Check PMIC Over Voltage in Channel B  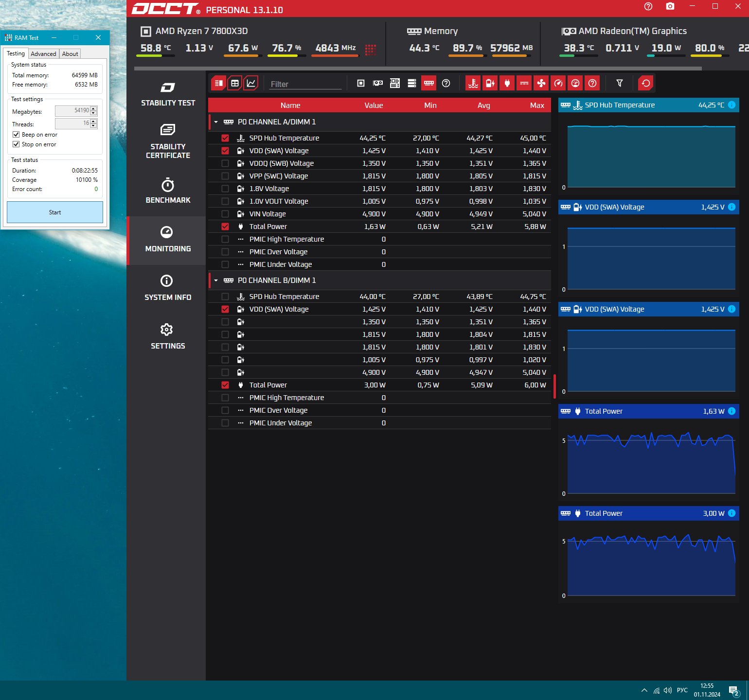pos(225,410)
